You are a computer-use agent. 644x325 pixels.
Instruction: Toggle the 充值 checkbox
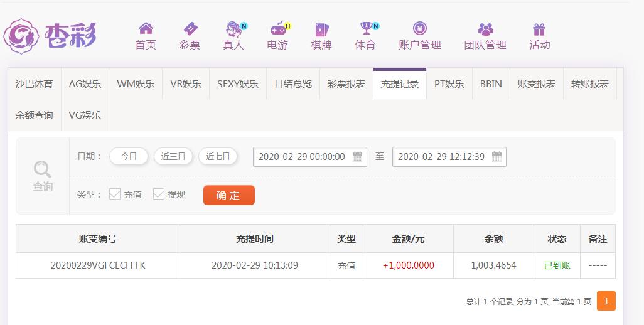coord(115,194)
